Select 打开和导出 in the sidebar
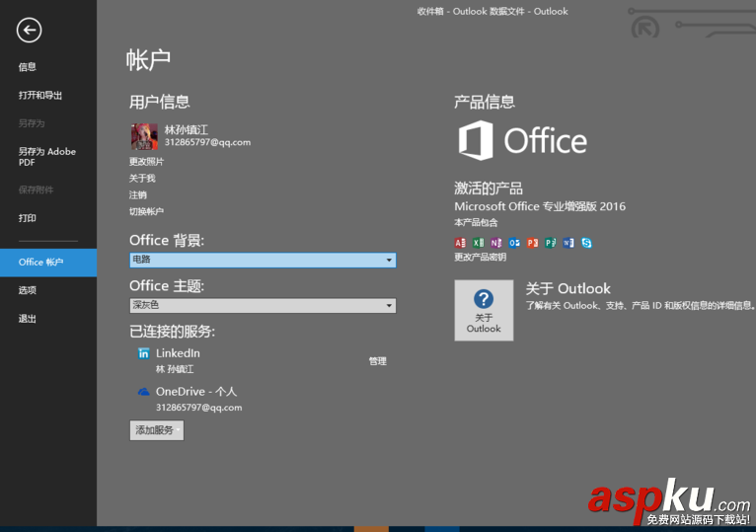This screenshot has height=532, width=756. tap(40, 95)
